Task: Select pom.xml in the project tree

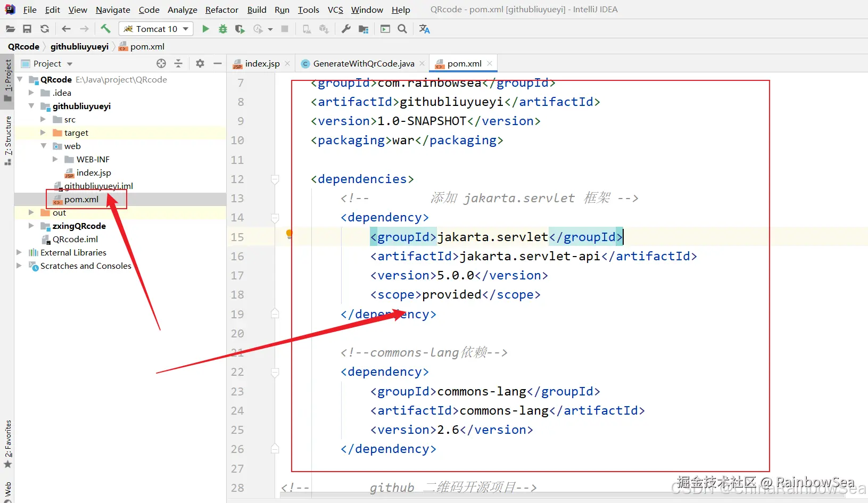Action: click(x=81, y=199)
